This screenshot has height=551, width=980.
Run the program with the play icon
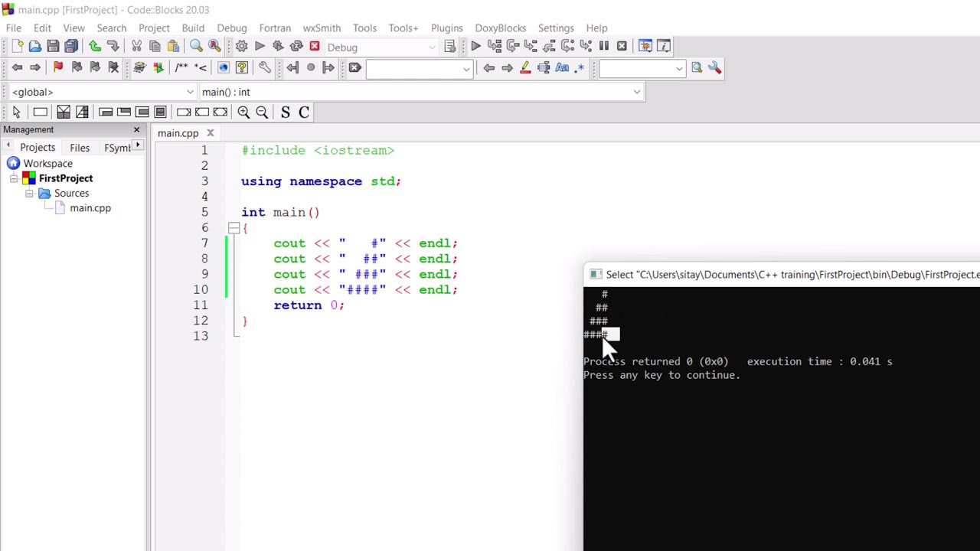[x=260, y=47]
